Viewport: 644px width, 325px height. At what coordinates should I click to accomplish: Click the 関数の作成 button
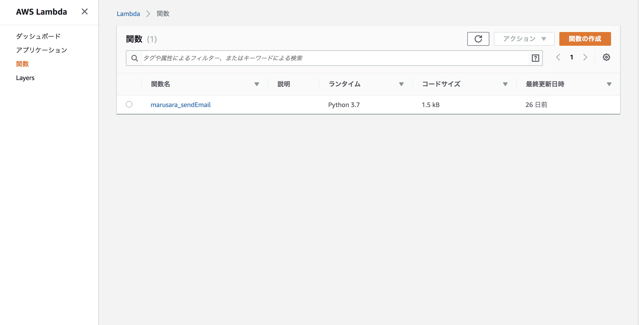pos(585,39)
